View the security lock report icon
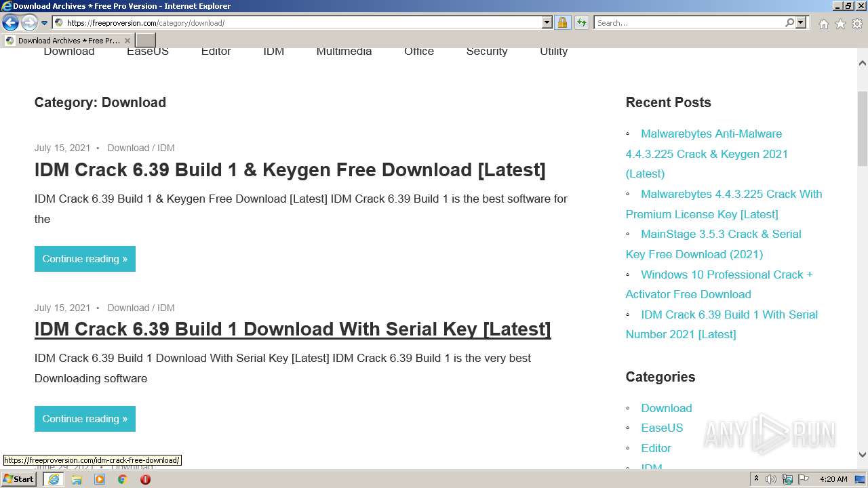Image resolution: width=868 pixels, height=488 pixels. click(x=562, y=23)
